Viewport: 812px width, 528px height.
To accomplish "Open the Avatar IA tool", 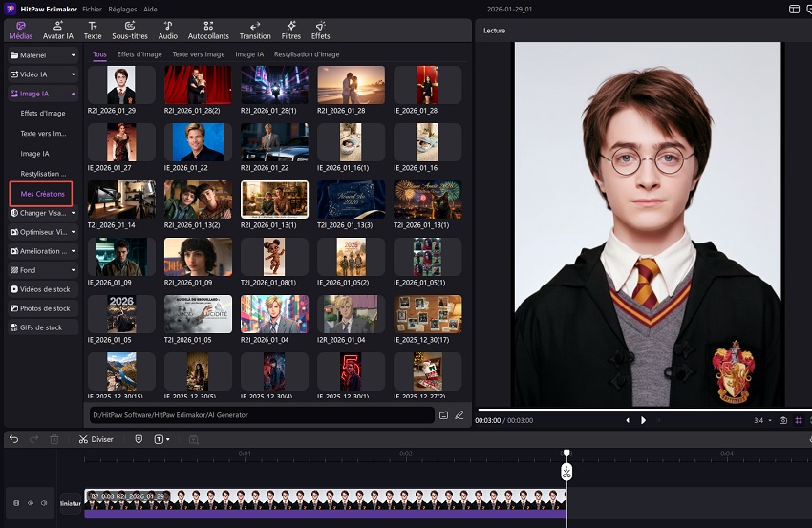I will 58,31.
